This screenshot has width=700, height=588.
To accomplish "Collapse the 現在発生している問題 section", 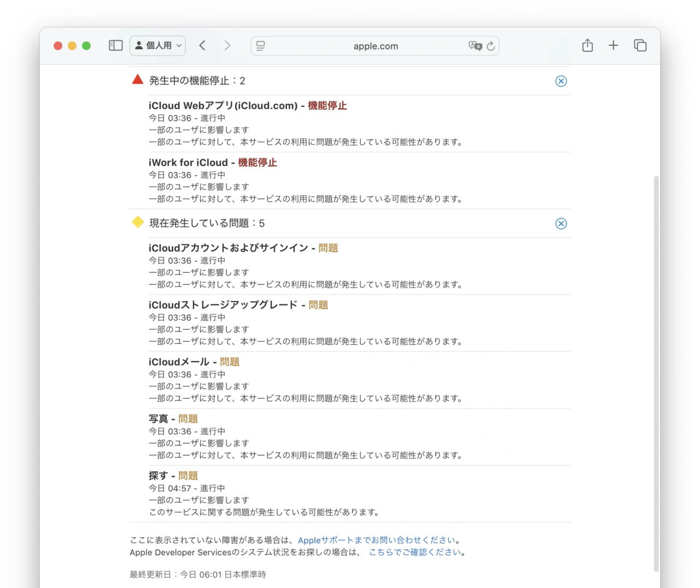I will point(561,224).
